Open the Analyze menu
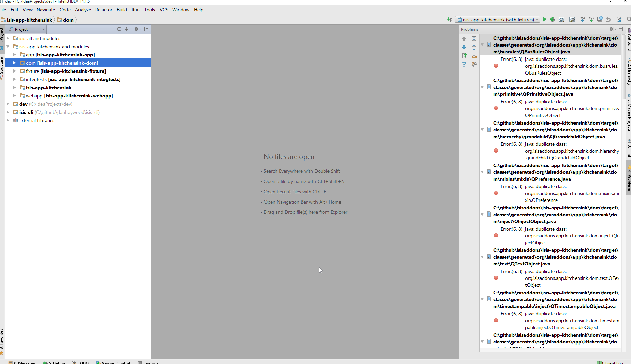The height and width of the screenshot is (364, 631). click(x=83, y=10)
